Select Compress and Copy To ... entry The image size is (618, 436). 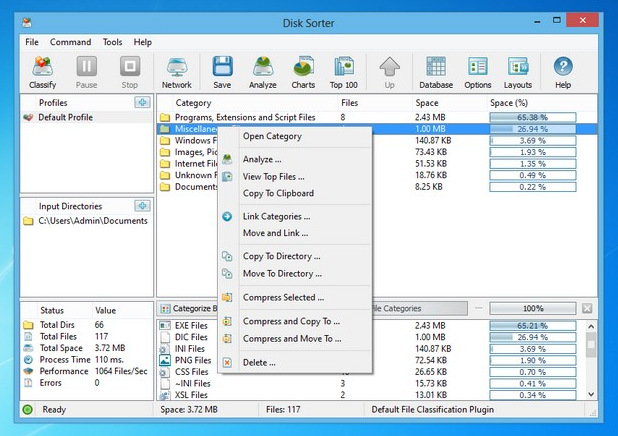(x=295, y=321)
